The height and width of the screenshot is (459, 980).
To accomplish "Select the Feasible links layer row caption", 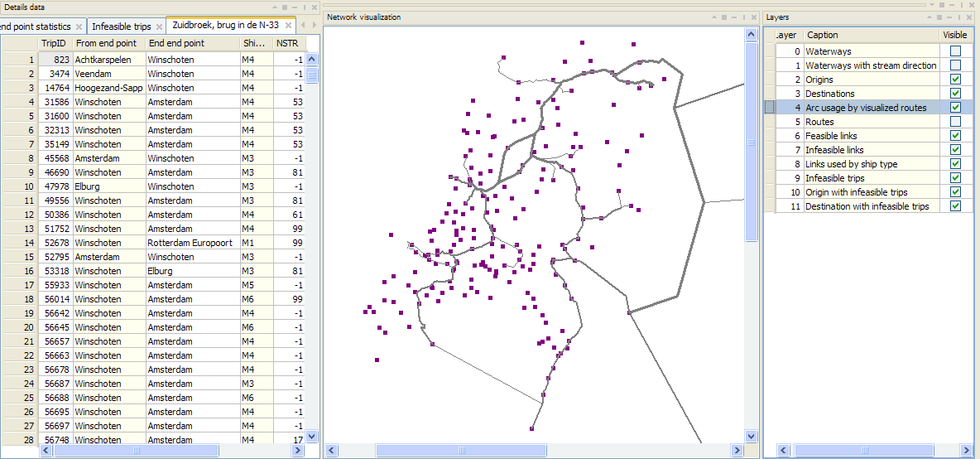I will point(872,136).
